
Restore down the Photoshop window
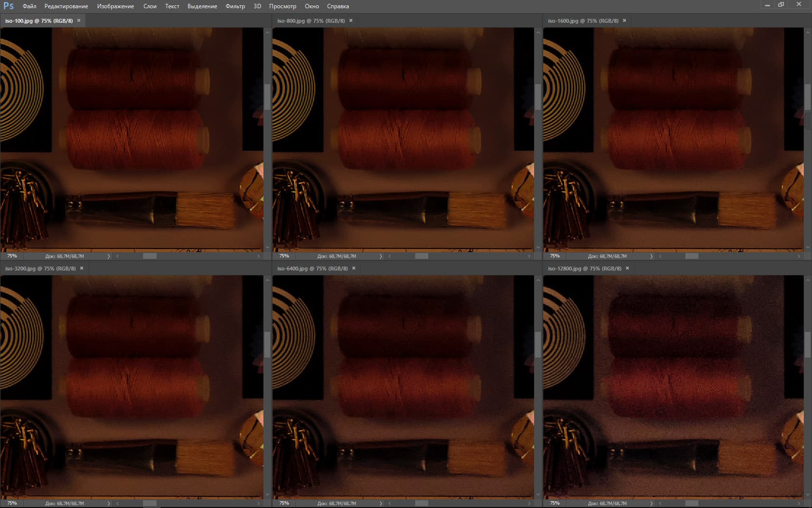point(781,5)
